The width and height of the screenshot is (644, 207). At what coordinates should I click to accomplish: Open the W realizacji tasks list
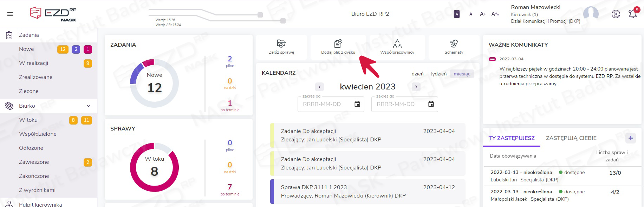pos(34,63)
